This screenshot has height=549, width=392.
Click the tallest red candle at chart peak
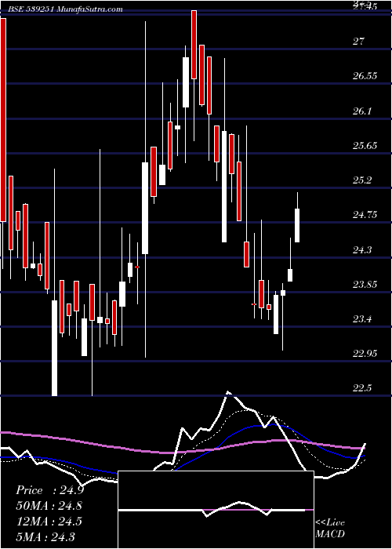pos(194,45)
